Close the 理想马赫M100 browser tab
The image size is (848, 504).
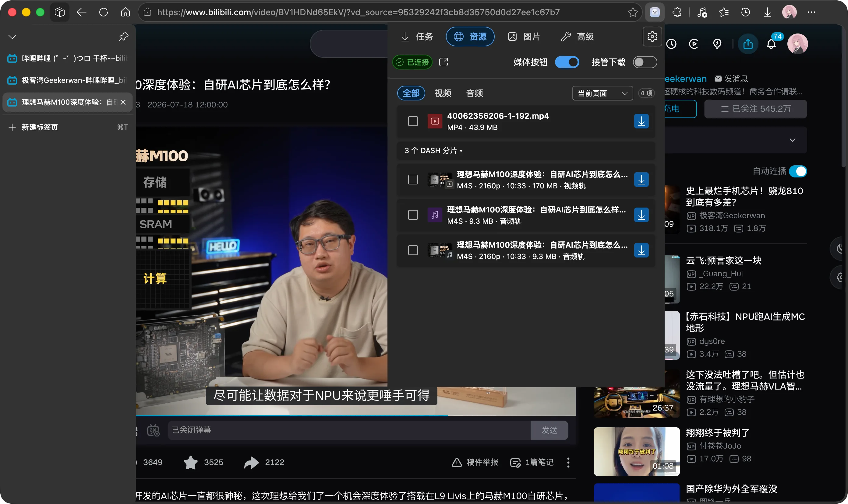pos(123,102)
